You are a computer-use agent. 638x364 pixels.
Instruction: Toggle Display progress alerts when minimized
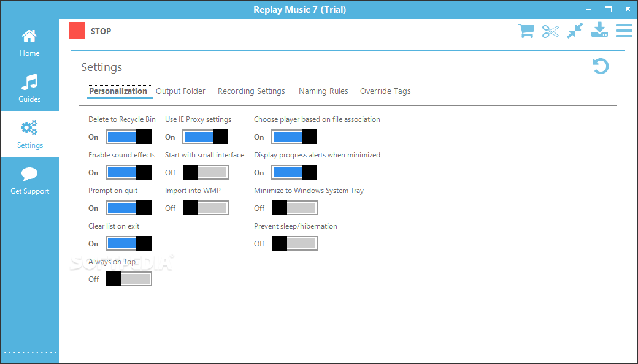pyautogui.click(x=294, y=172)
